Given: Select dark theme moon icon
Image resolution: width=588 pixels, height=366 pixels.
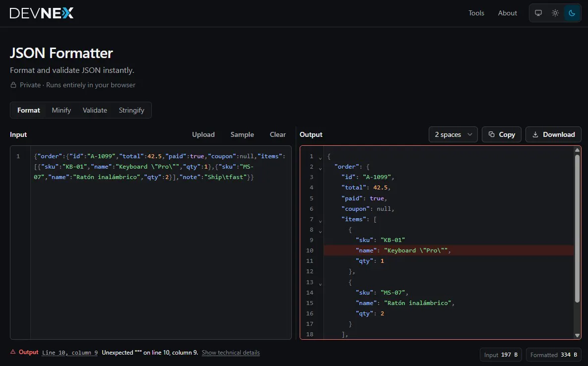Looking at the screenshot, I should coord(572,13).
